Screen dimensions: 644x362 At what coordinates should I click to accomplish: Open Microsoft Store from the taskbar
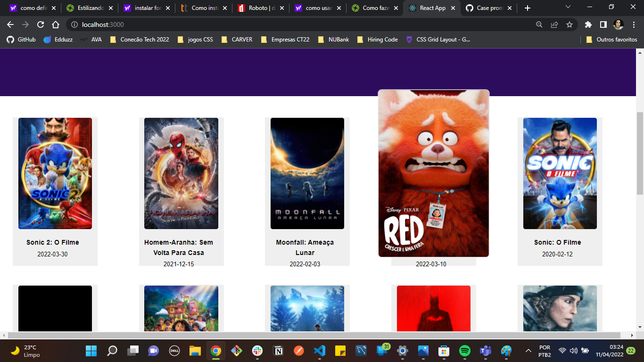[x=444, y=351]
